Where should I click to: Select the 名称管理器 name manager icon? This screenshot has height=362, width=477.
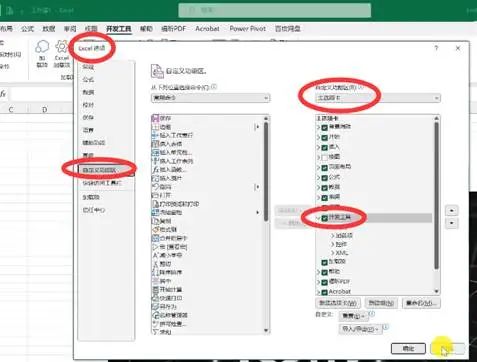155,315
